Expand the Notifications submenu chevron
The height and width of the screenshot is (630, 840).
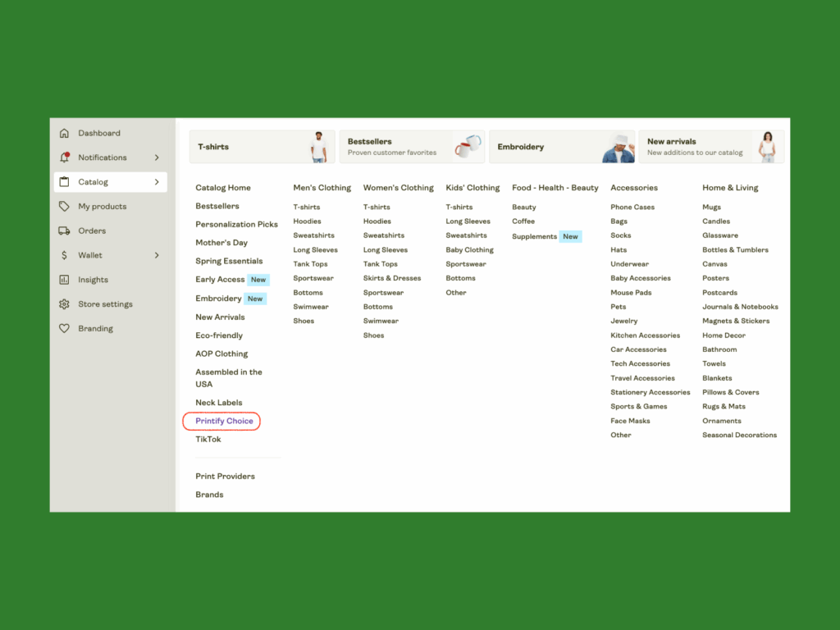click(157, 157)
